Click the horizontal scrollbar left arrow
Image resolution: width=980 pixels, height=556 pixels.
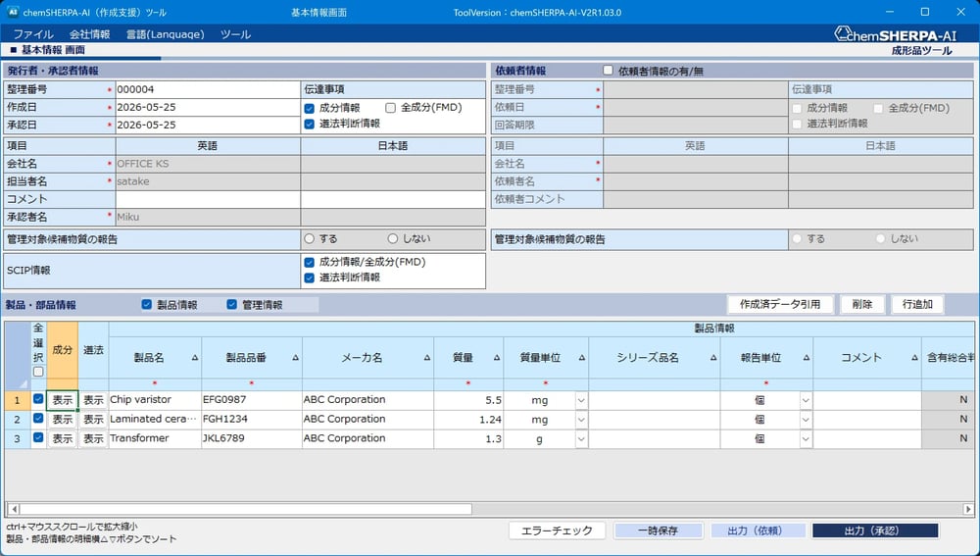[14, 509]
